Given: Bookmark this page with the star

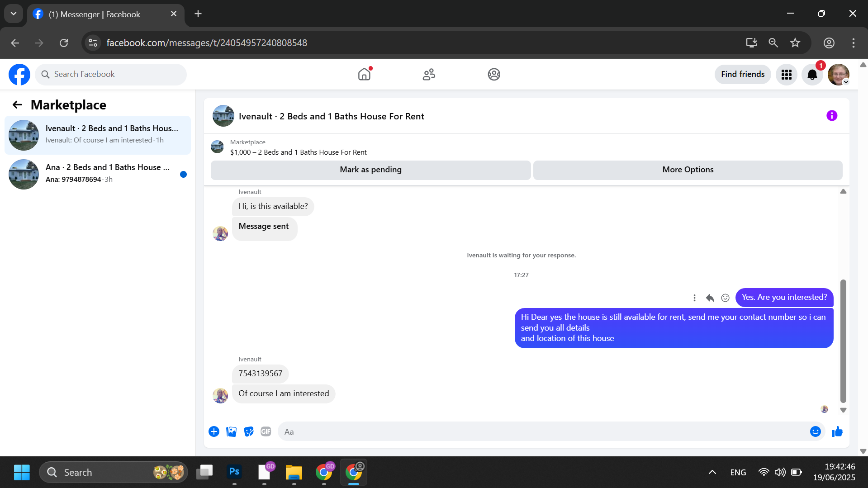Looking at the screenshot, I should [x=795, y=43].
